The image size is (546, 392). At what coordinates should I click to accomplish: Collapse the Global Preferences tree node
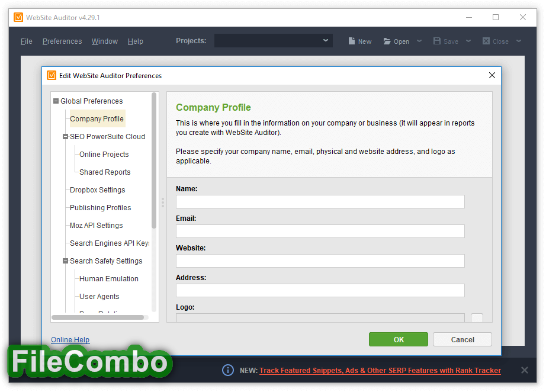tap(56, 101)
